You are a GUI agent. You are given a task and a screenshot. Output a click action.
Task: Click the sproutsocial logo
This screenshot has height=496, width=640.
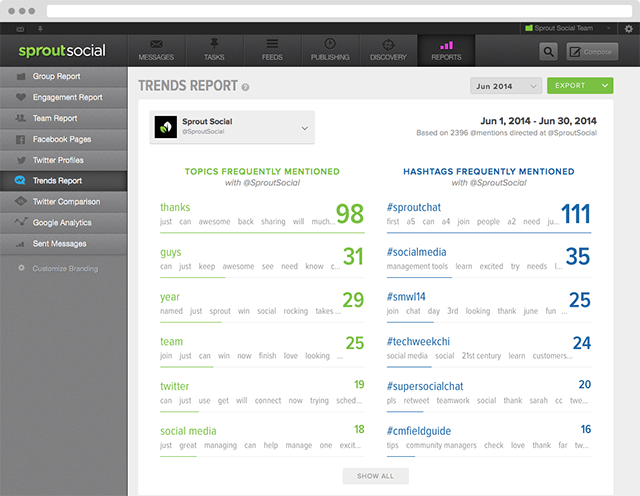62,51
